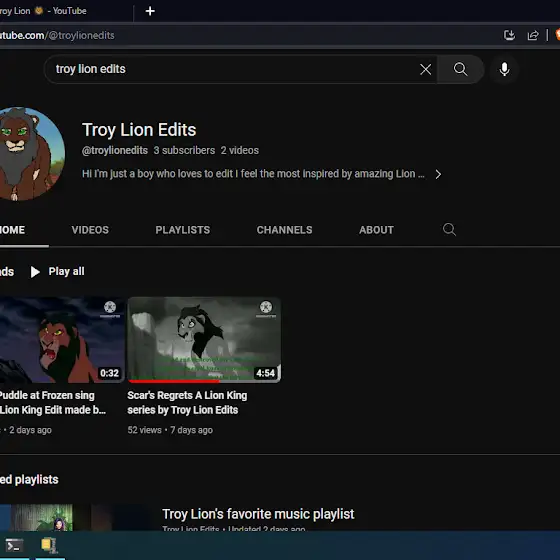Click Play all uploads

58,272
